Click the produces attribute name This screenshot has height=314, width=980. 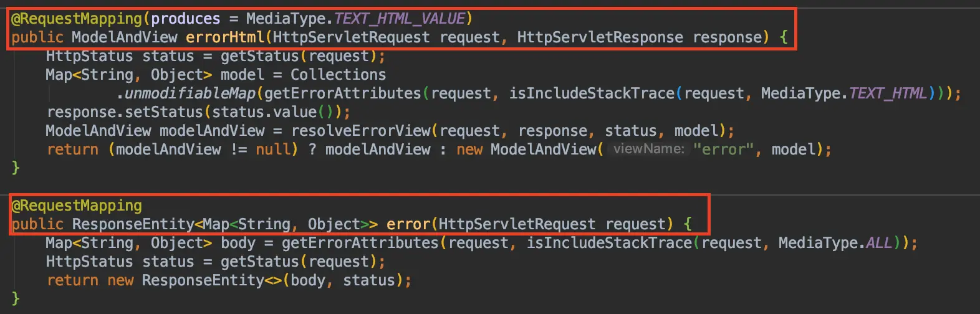pos(186,19)
